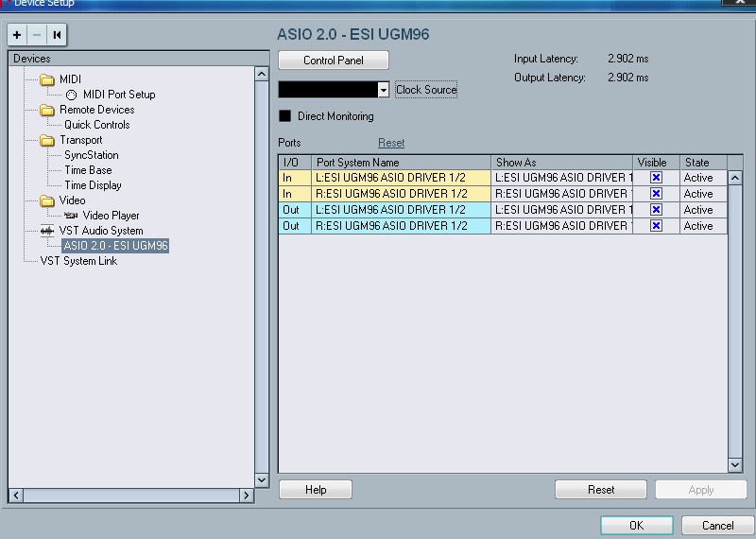Click the plus Add Device icon

17,35
